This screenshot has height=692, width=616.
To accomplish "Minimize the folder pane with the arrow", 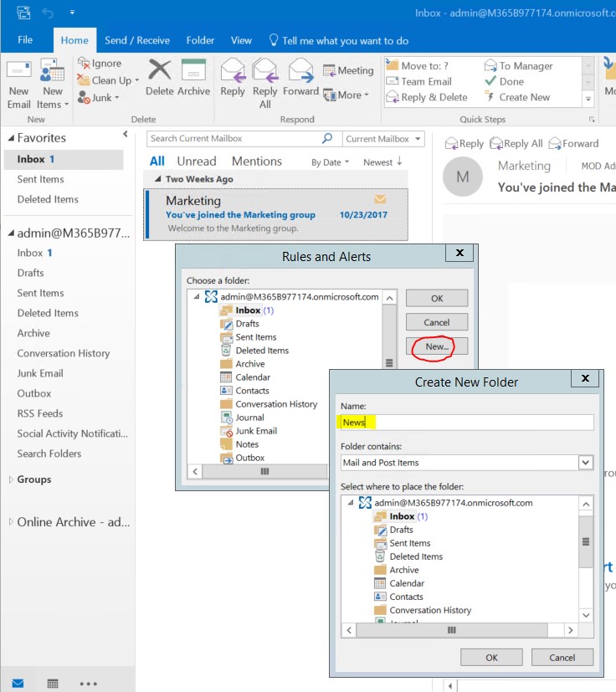I will coord(126,134).
